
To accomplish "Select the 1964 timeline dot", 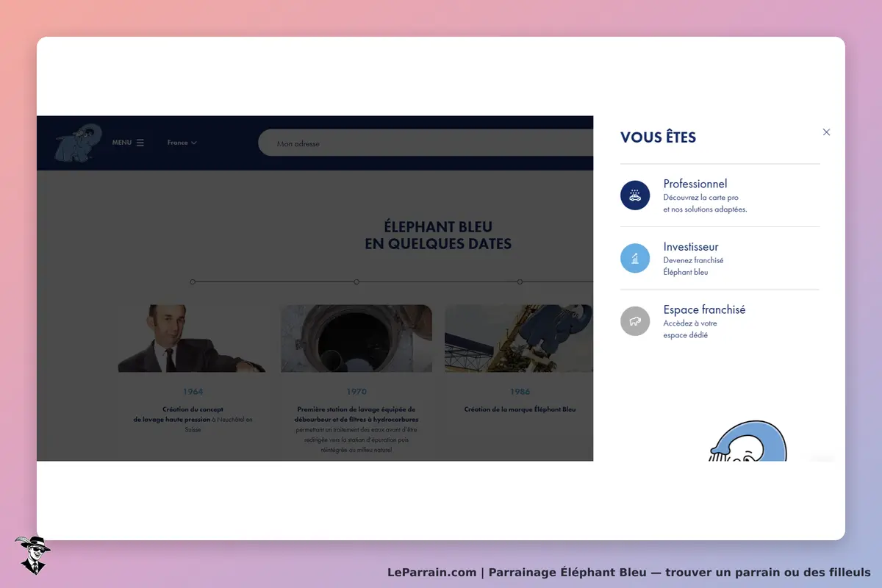I will pos(193,282).
